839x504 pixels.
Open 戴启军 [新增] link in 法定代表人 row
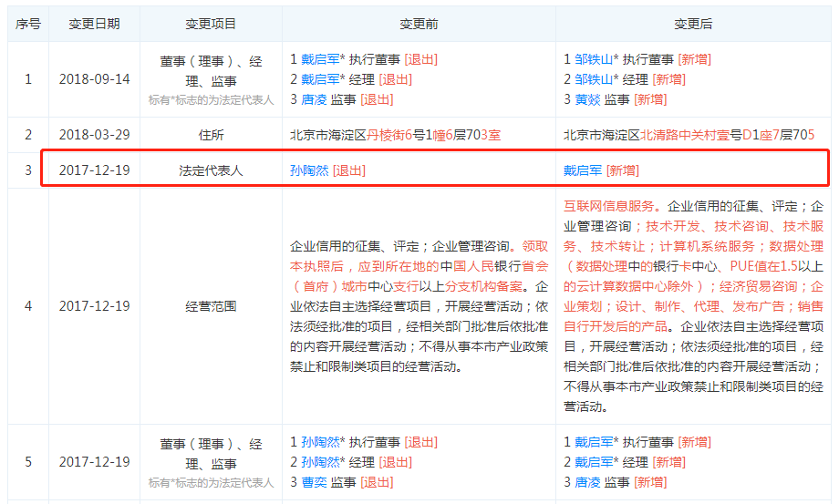[x=582, y=170]
